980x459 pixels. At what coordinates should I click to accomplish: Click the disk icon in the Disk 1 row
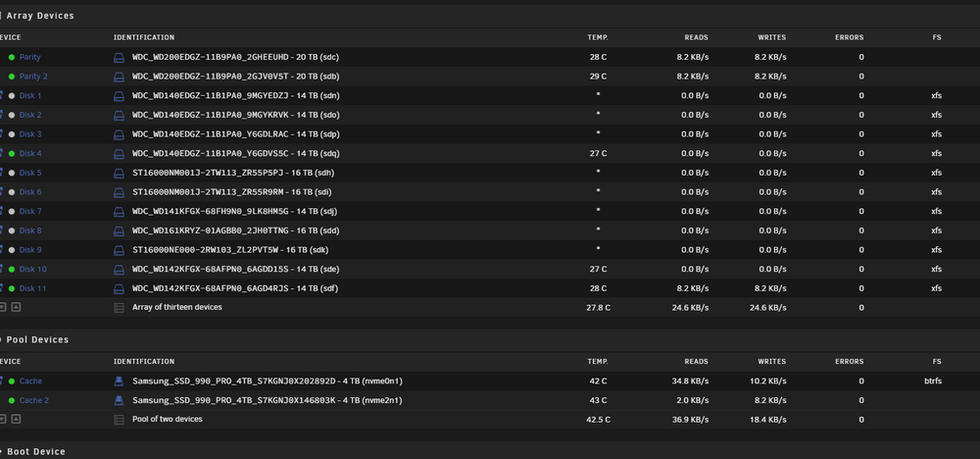pos(119,96)
